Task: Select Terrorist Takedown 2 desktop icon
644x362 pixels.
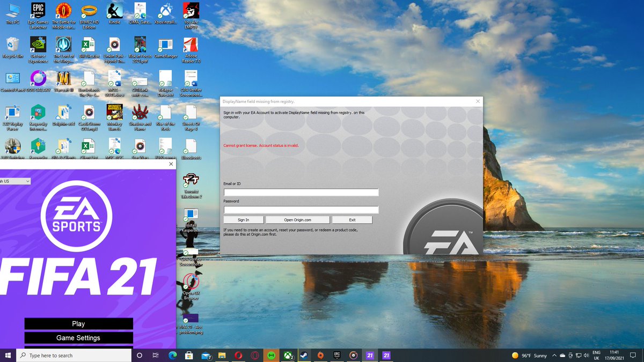Action: coord(192,186)
